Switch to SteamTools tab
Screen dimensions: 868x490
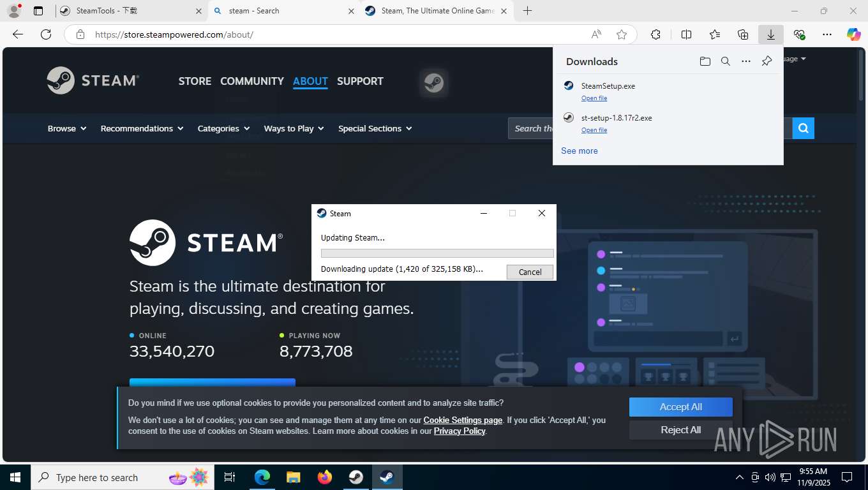tap(130, 11)
